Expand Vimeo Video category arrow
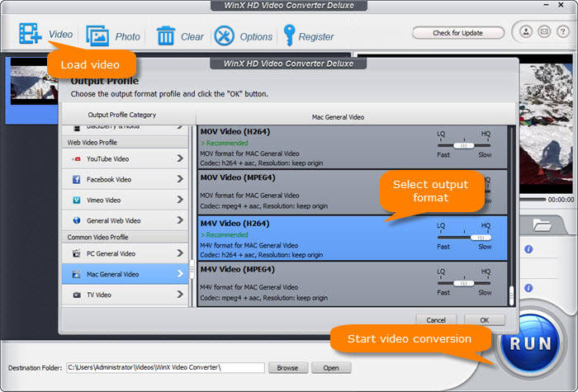Image resolution: width=578 pixels, height=392 pixels. [179, 200]
